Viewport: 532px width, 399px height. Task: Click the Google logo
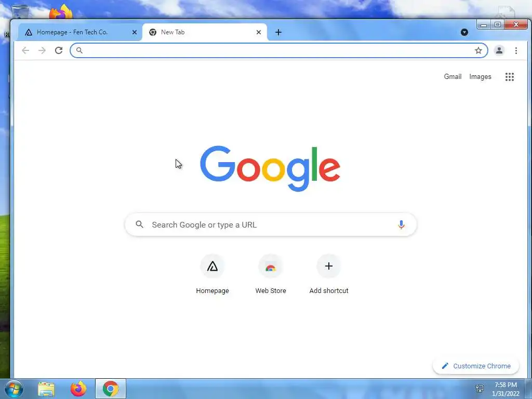[270, 168]
